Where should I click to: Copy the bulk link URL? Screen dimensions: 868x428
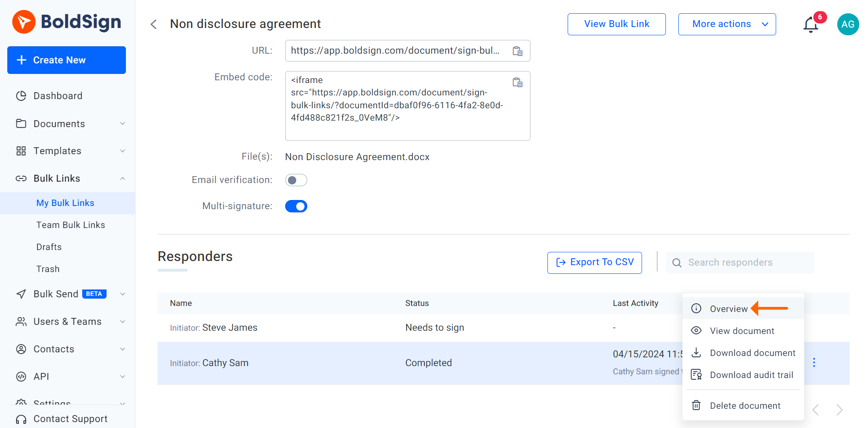tap(518, 51)
